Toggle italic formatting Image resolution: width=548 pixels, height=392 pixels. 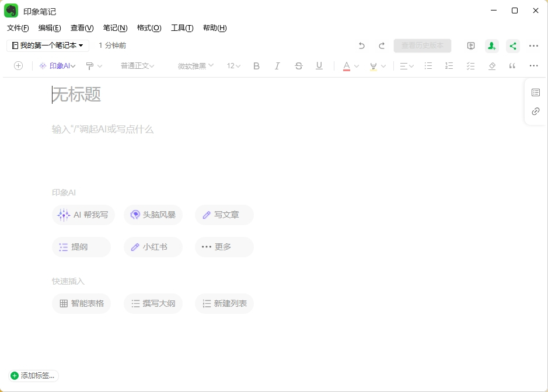(x=277, y=65)
